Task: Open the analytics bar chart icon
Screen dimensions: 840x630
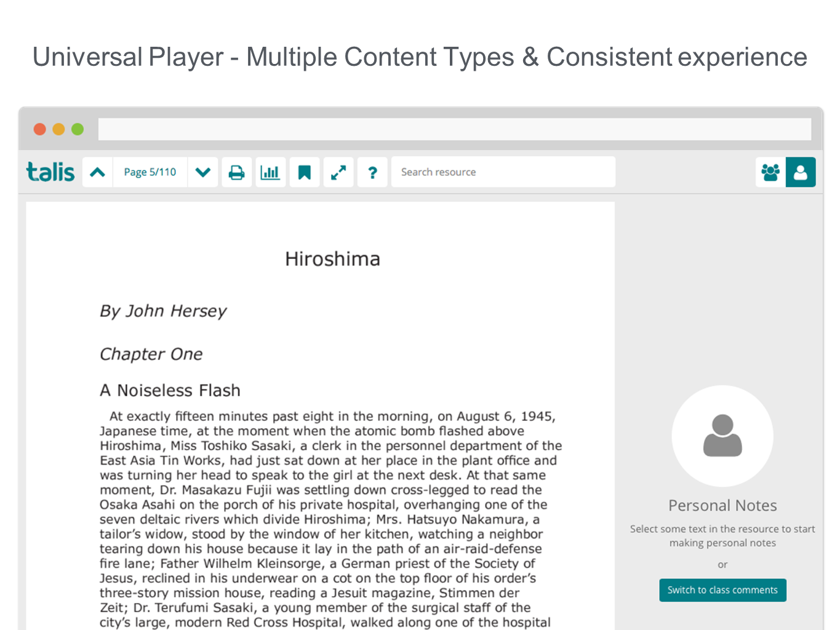Action: (270, 172)
